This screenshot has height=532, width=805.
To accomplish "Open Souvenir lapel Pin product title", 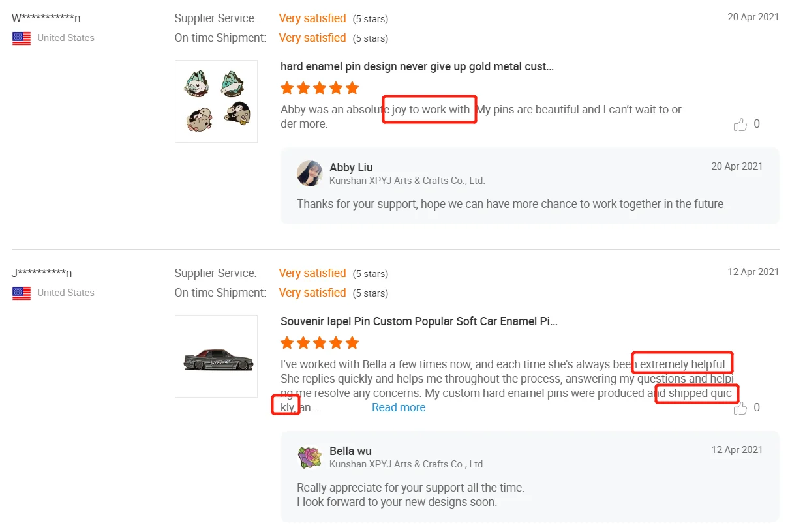I will 419,321.
